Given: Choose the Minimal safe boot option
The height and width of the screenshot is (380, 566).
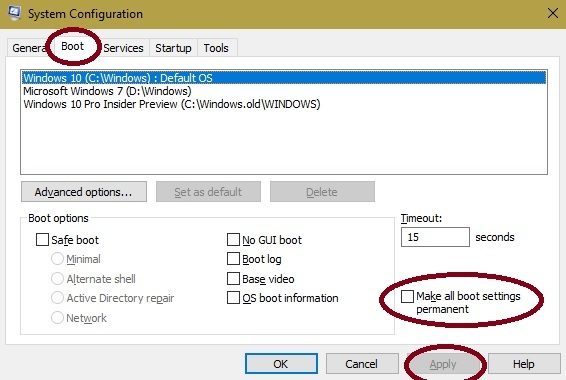Looking at the screenshot, I should (57, 258).
